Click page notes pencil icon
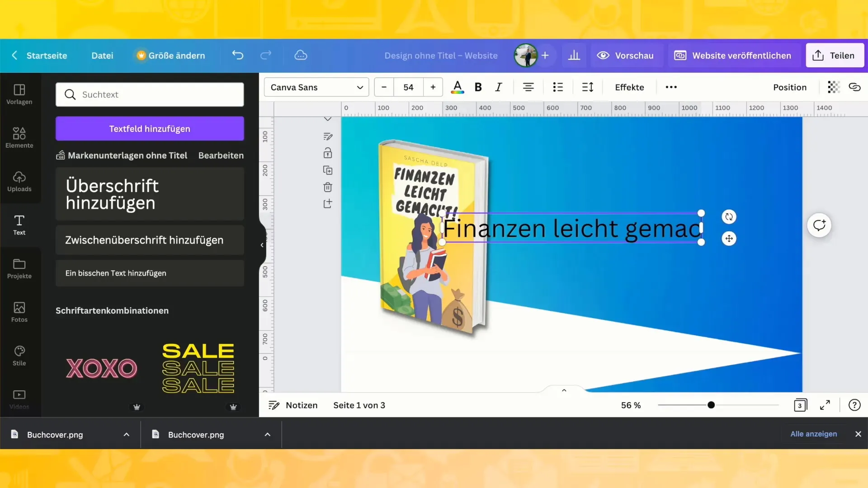The image size is (868, 488). [x=328, y=136]
